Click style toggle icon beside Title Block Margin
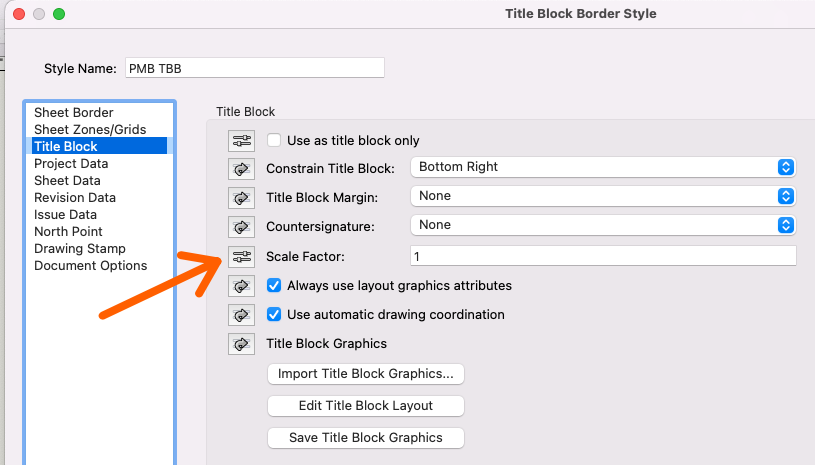815x465 pixels. (241, 197)
